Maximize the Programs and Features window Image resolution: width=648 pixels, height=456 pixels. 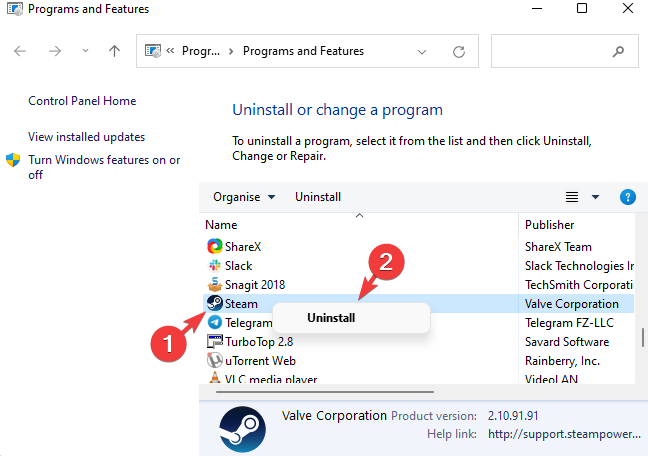(x=582, y=8)
